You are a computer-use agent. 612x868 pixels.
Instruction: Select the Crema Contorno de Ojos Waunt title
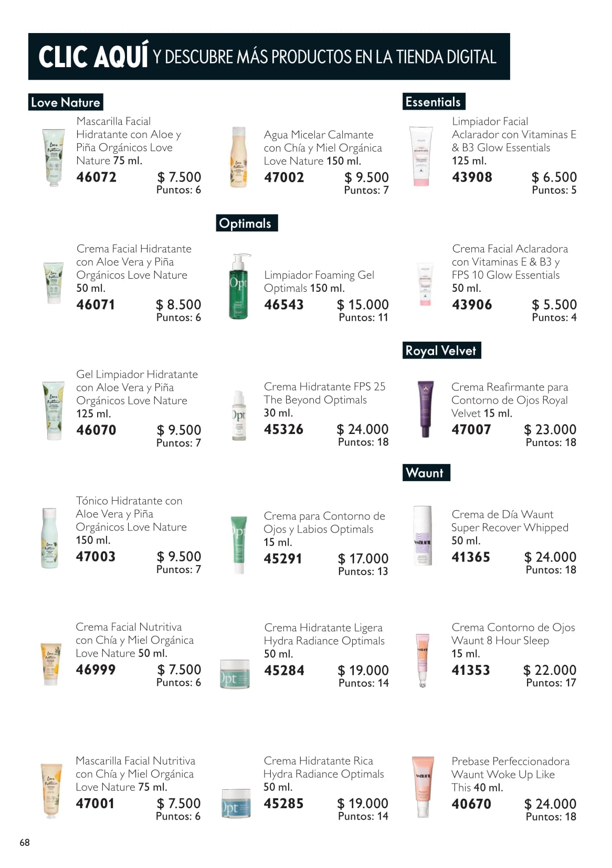513,634
